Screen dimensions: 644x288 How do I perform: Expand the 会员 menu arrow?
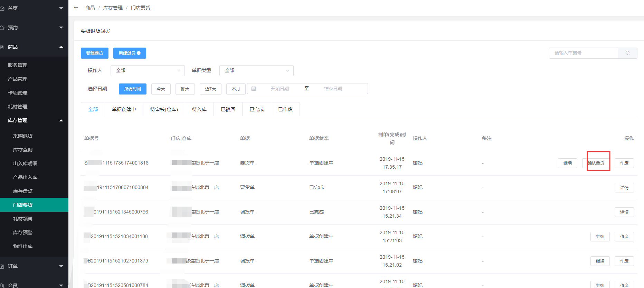(61, 285)
